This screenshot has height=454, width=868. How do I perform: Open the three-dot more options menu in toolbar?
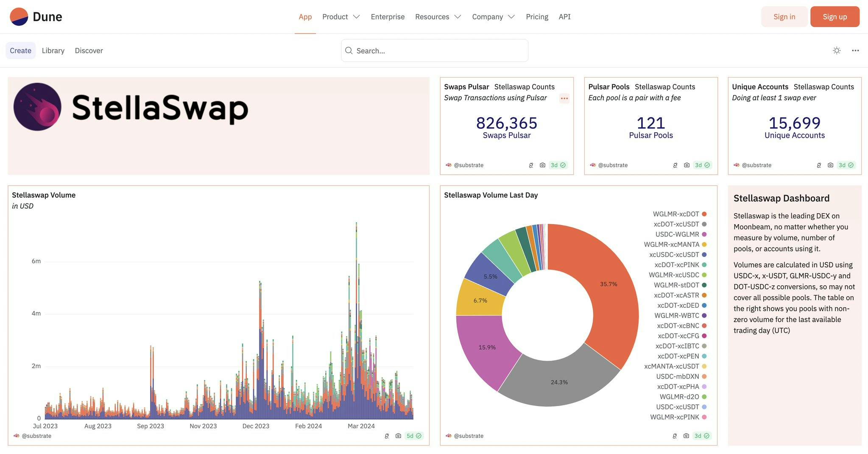pos(855,50)
